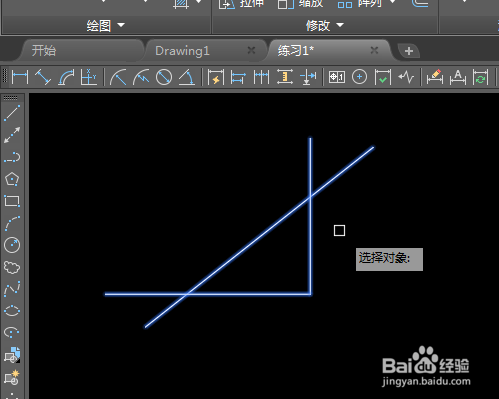This screenshot has width=499, height=399.
Task: Select the Radius dimension tool
Action: click(x=118, y=77)
